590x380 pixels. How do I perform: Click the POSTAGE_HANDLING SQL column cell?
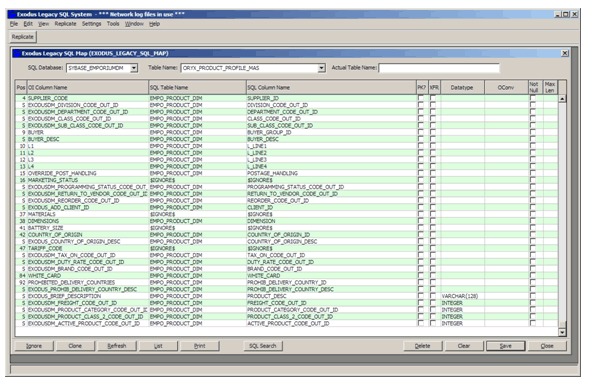point(331,173)
